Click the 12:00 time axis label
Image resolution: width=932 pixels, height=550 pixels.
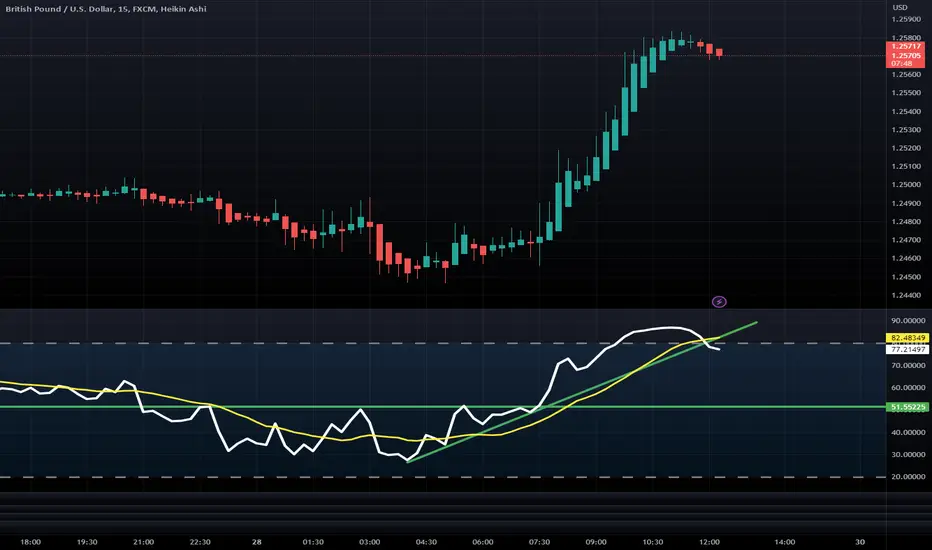pyautogui.click(x=708, y=541)
